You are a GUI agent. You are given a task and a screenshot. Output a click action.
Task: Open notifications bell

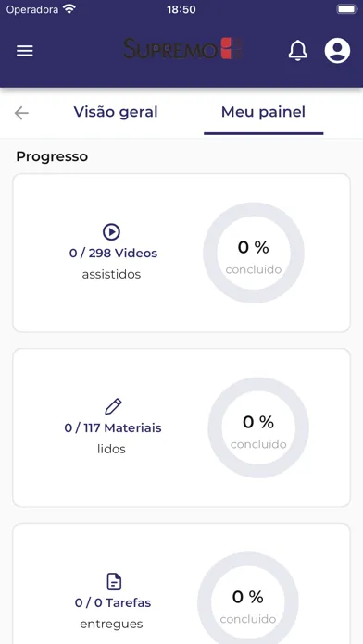pos(297,51)
